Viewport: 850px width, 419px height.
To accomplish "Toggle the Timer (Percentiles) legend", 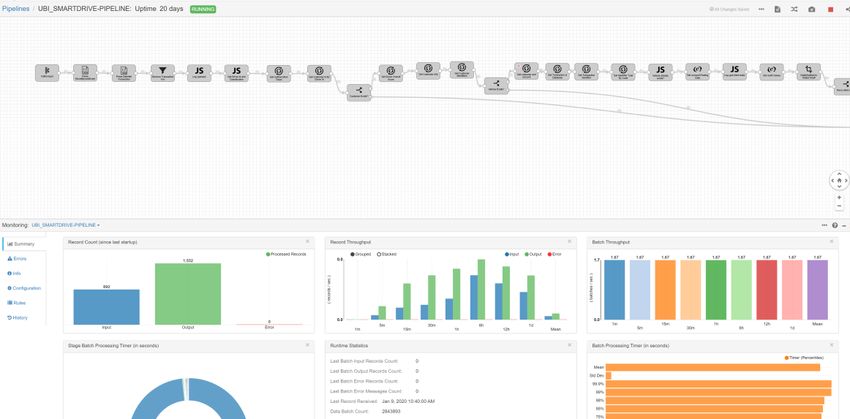I will click(x=804, y=358).
